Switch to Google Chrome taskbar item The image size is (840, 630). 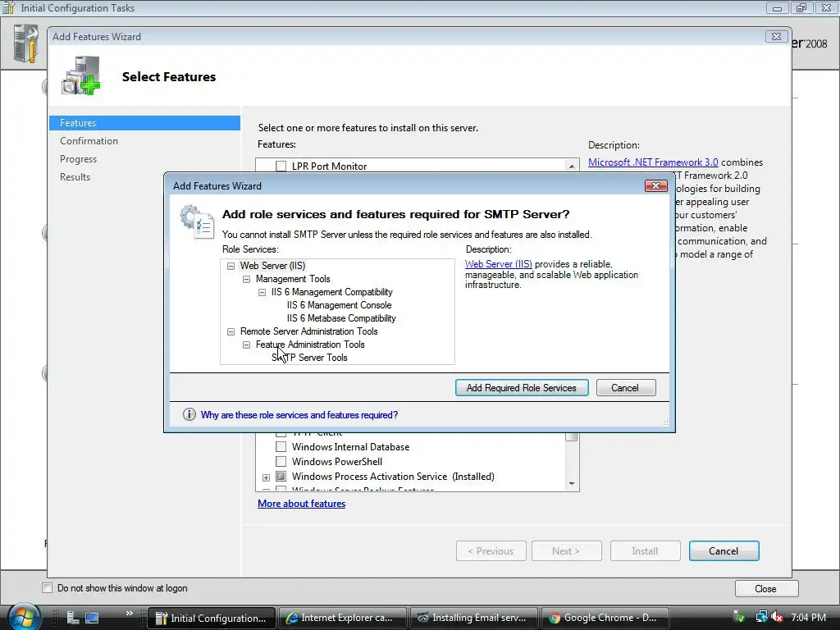605,619
